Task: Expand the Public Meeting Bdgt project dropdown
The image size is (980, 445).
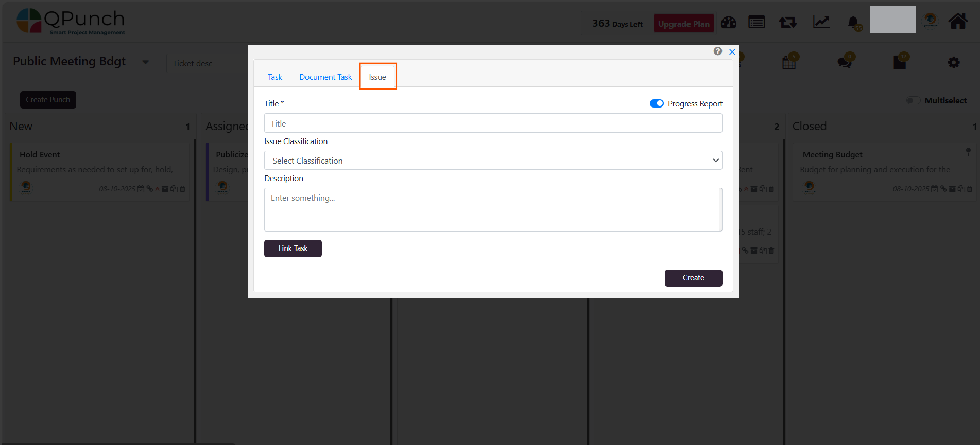Action: click(x=146, y=62)
